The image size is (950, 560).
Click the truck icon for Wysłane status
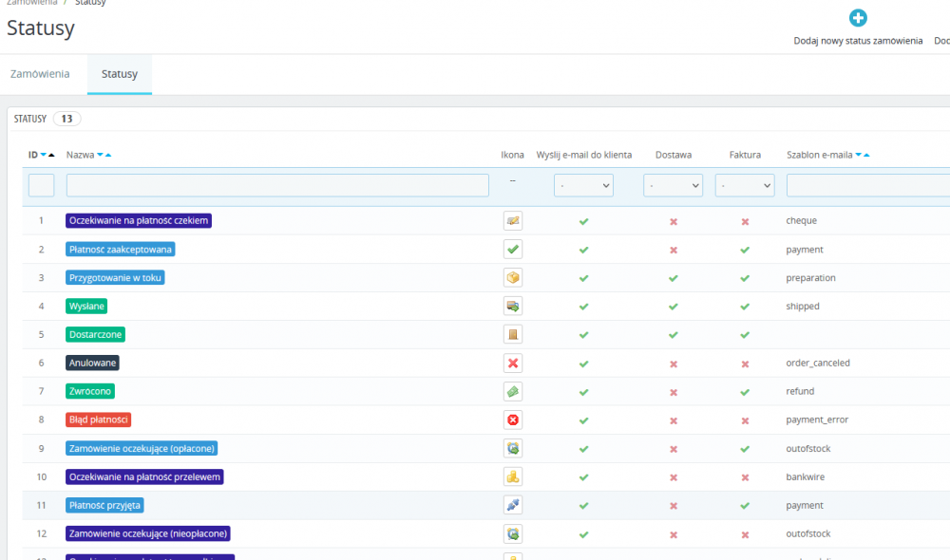[x=513, y=307]
